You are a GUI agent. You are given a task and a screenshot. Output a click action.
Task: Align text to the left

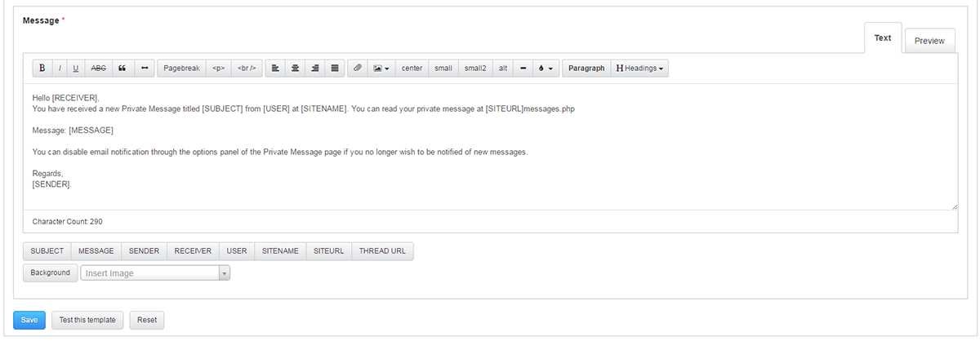coord(275,69)
